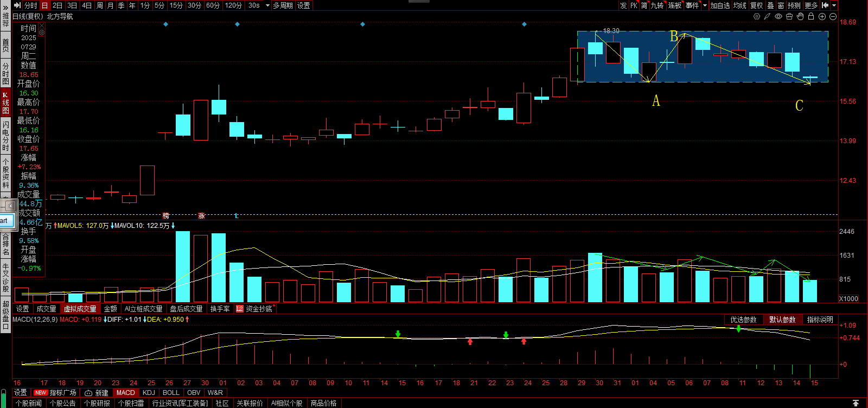Select W&R indicator tab
The image size is (868, 408).
point(215,393)
